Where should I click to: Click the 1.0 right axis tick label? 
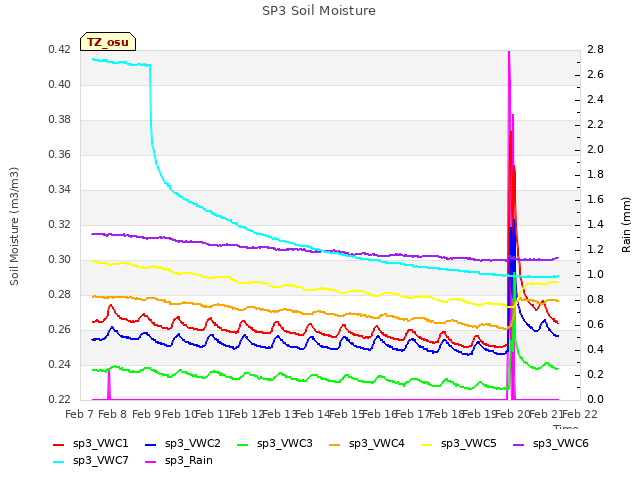pyautogui.click(x=596, y=275)
